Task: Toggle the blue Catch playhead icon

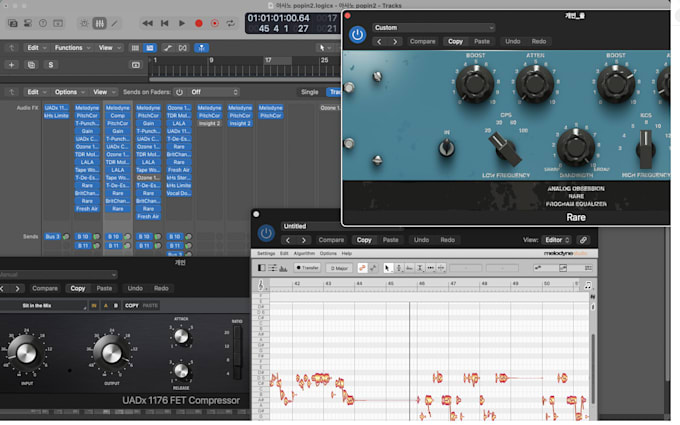Action: click(201, 48)
